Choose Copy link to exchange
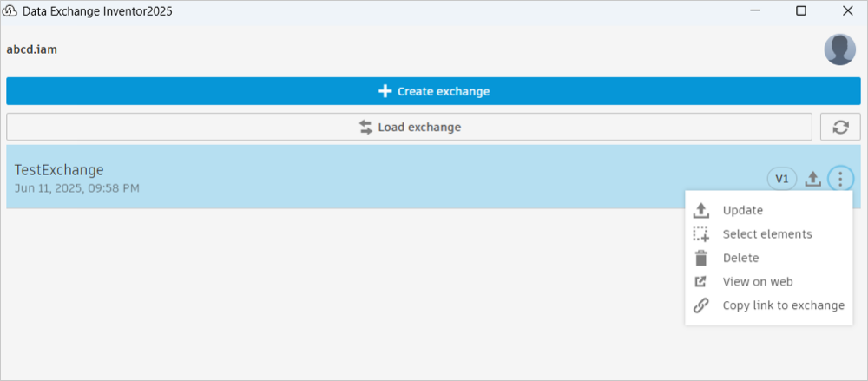 point(768,305)
